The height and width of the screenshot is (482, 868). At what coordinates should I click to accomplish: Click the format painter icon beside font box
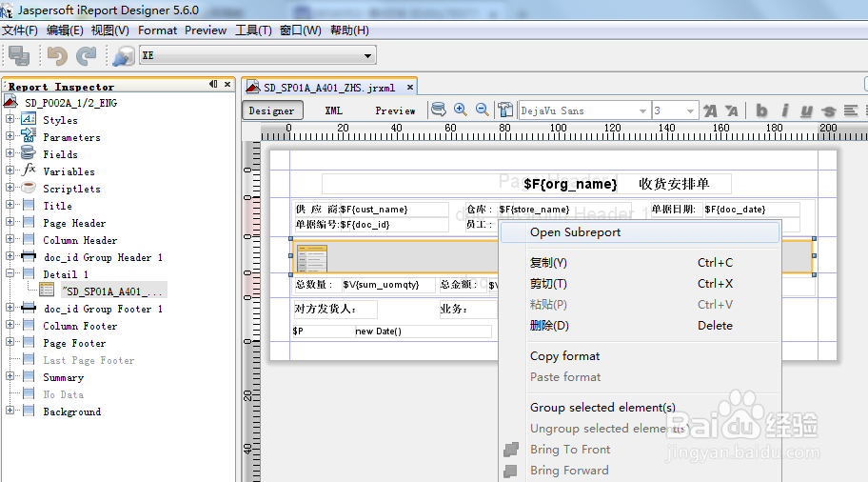504,110
